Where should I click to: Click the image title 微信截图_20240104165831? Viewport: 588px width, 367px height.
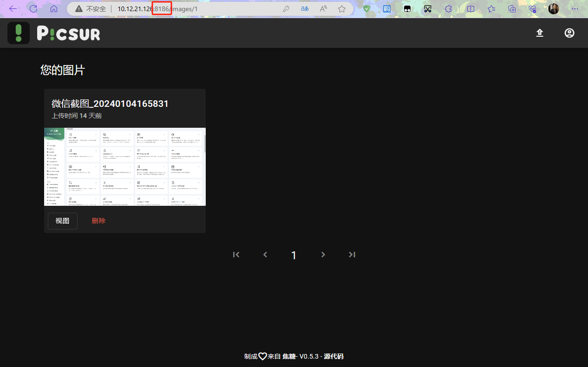point(110,104)
